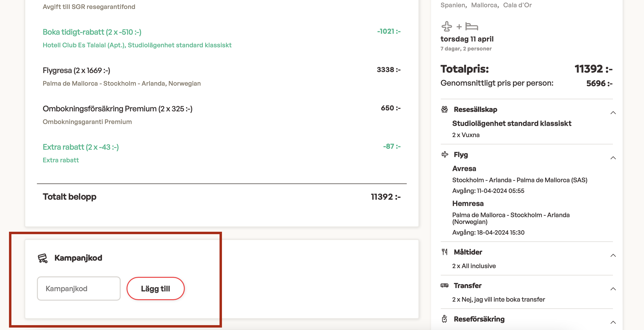Image resolution: width=644 pixels, height=330 pixels.
Task: Click the Flyg section heading
Action: coord(461,155)
